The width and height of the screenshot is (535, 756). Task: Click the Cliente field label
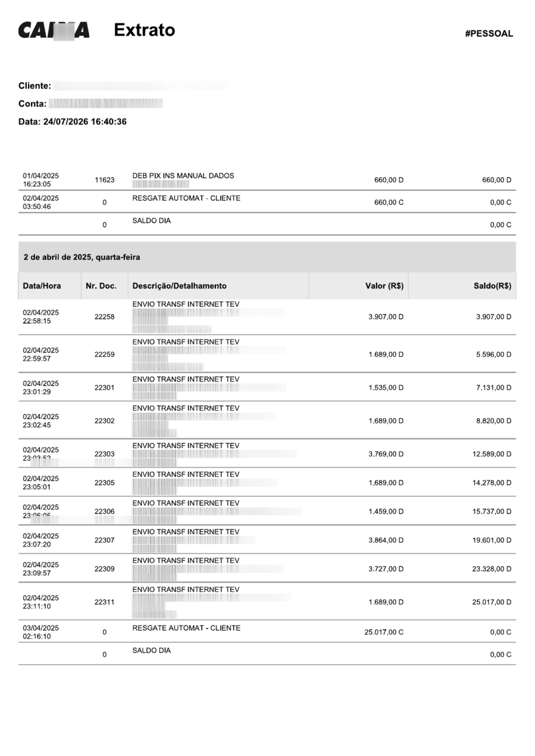pos(35,86)
